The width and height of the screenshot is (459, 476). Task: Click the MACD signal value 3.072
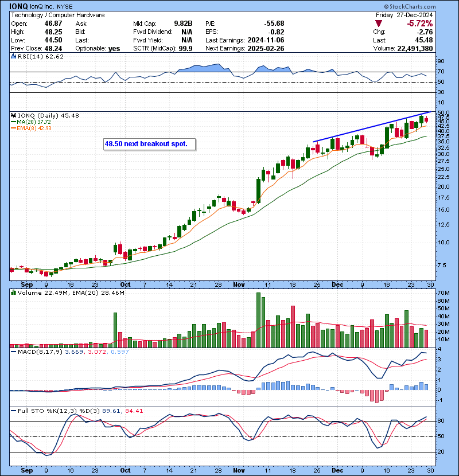tap(96, 352)
